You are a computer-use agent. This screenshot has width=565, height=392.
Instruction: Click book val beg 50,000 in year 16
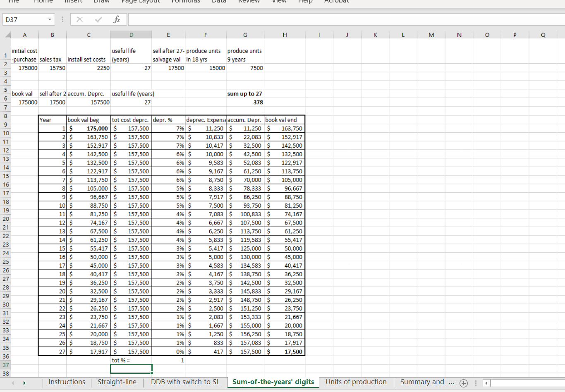click(89, 257)
